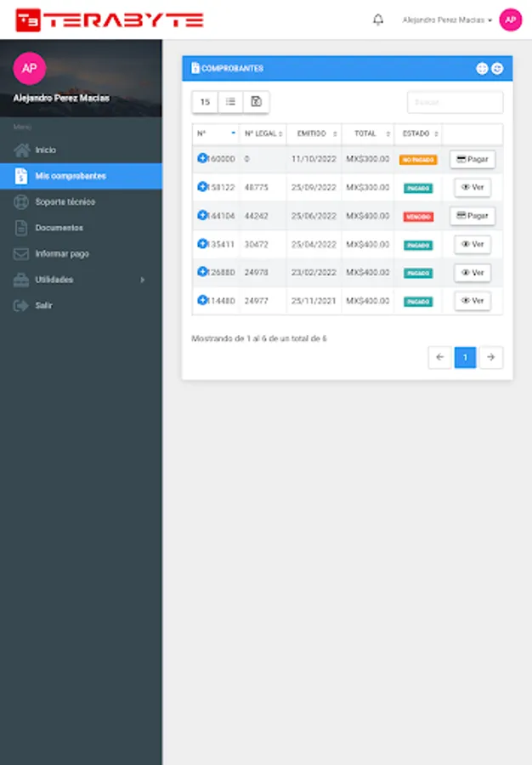Viewport: 532px width, 765px height.
Task: Sort by N° LEGAL column
Action: tap(263, 133)
